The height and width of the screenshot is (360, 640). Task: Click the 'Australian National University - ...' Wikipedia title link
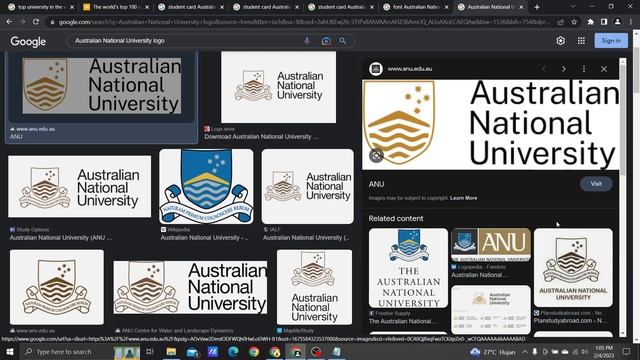tap(204, 238)
